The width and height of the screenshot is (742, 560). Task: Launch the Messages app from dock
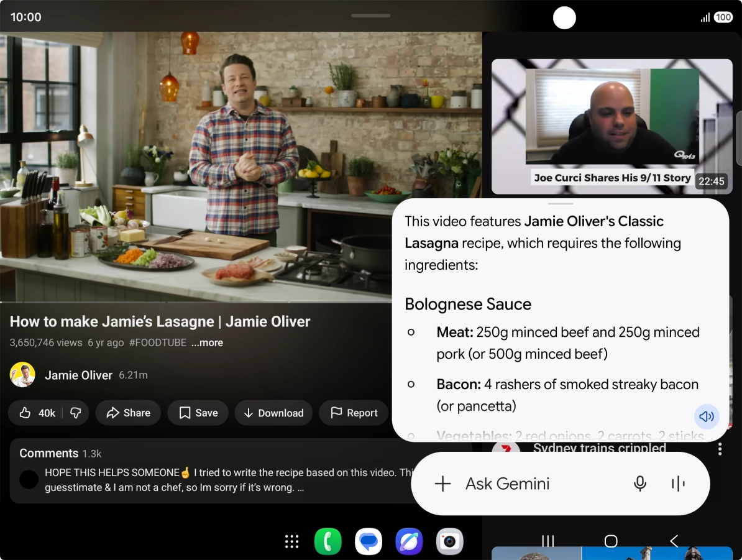click(369, 541)
